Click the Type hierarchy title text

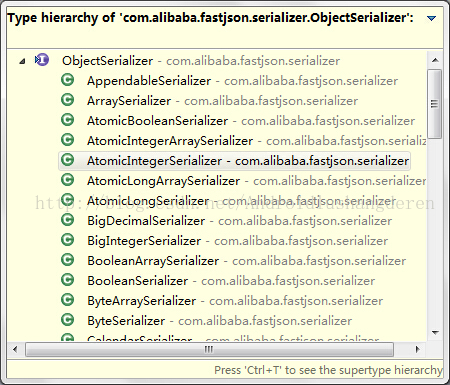[x=210, y=18]
